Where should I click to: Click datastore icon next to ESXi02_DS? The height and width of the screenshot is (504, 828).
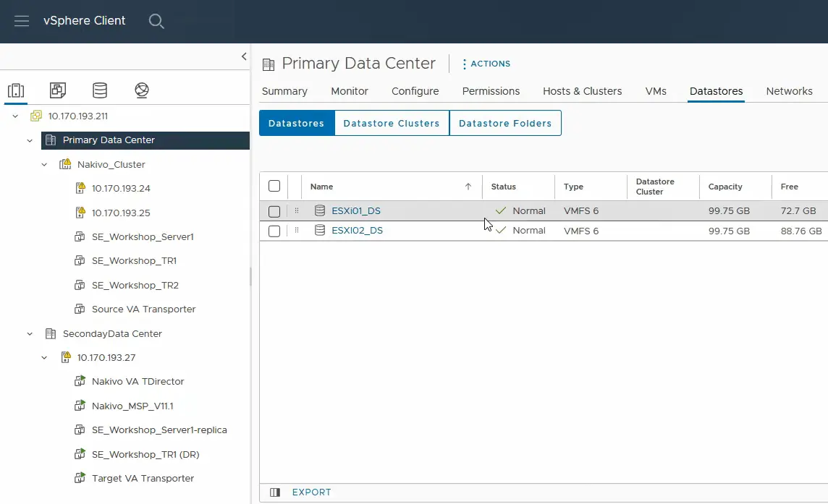click(x=319, y=230)
